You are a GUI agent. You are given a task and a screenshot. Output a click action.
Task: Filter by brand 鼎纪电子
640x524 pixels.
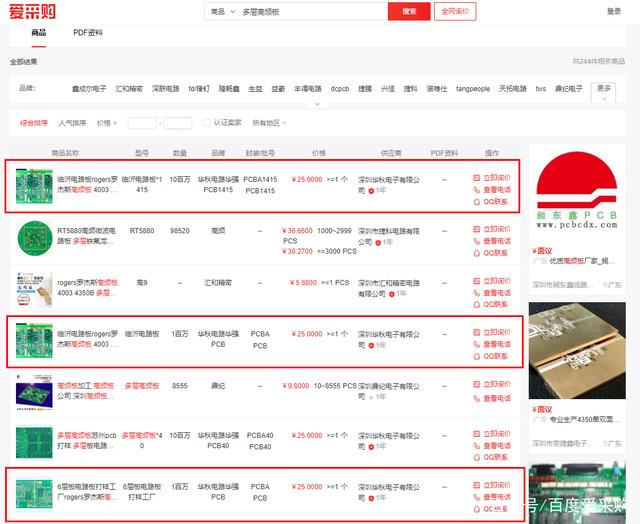tap(569, 89)
